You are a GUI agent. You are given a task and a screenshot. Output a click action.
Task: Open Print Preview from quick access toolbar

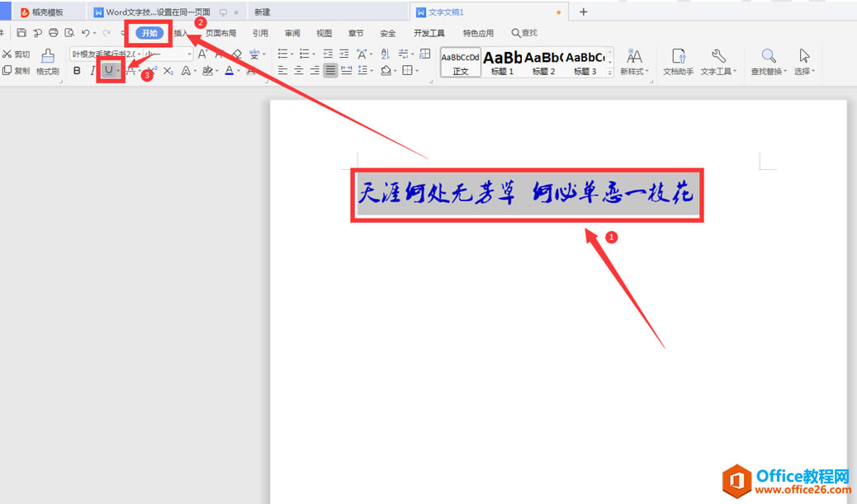(x=69, y=33)
